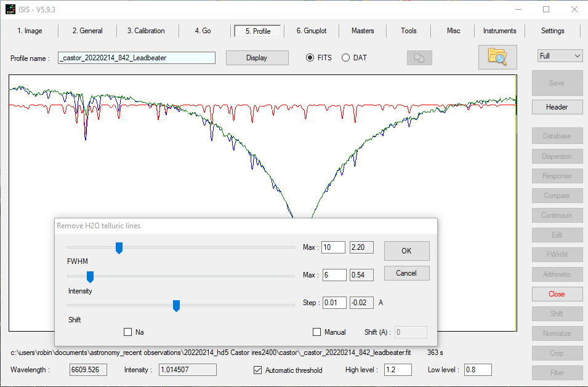This screenshot has width=588, height=387.
Task: Click the Profile name text field
Action: pos(137,58)
